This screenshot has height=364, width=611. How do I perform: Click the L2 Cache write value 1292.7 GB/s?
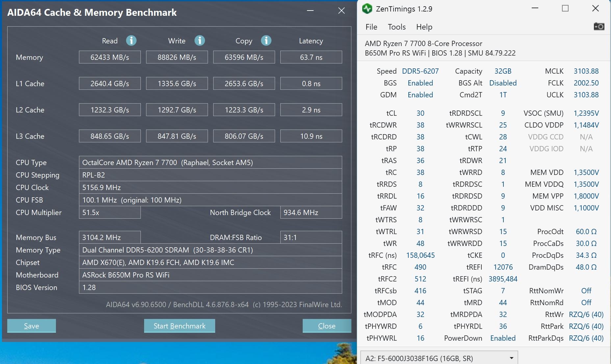point(177,110)
